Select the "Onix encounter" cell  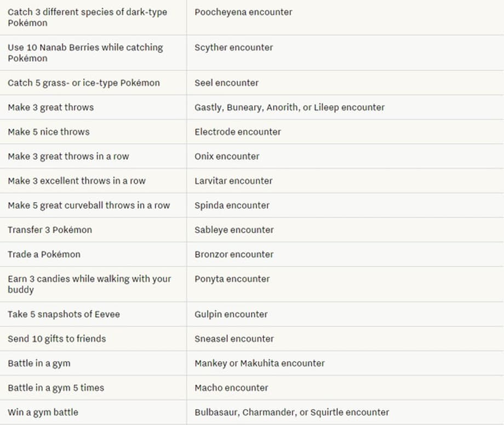pos(227,157)
